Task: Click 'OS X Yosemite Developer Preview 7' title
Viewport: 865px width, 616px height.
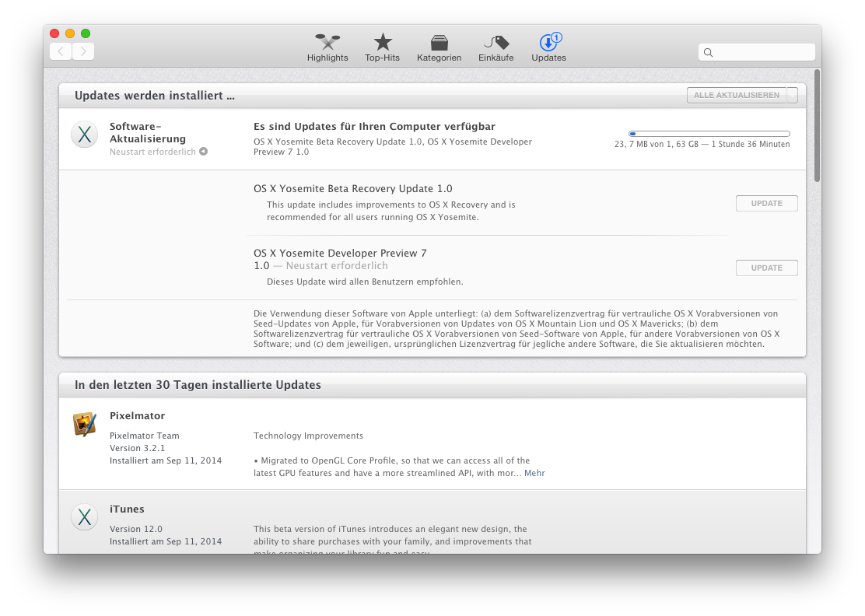Action: pos(340,253)
